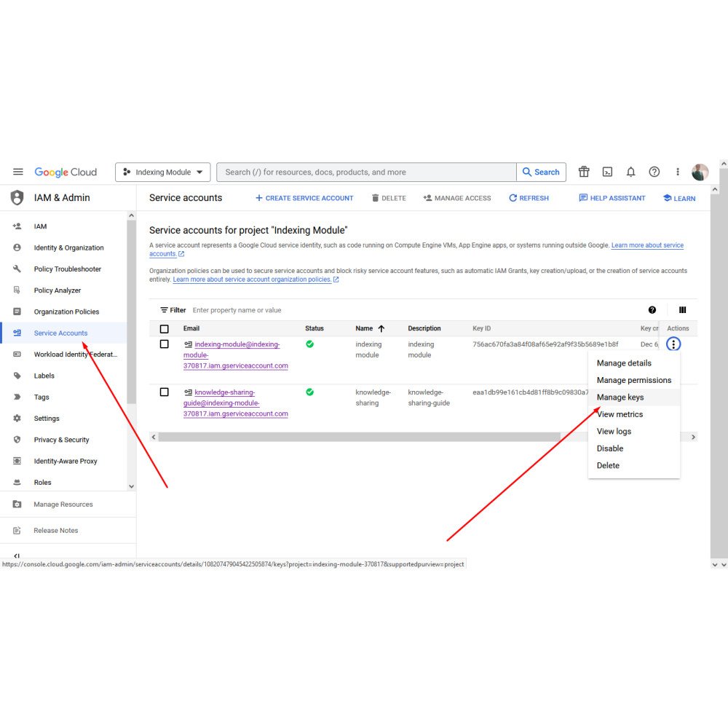Click the sidebar vertical scrollbar
The width and height of the screenshot is (728, 728).
(x=131, y=311)
